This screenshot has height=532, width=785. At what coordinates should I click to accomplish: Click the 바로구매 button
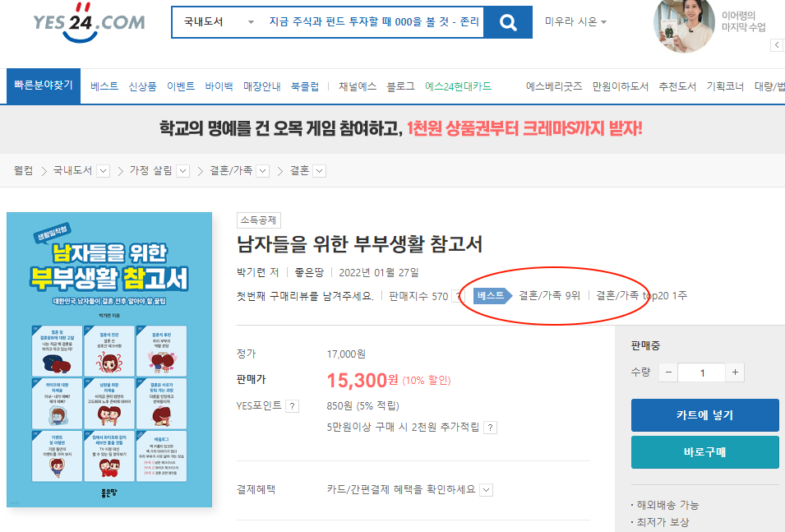point(705,452)
